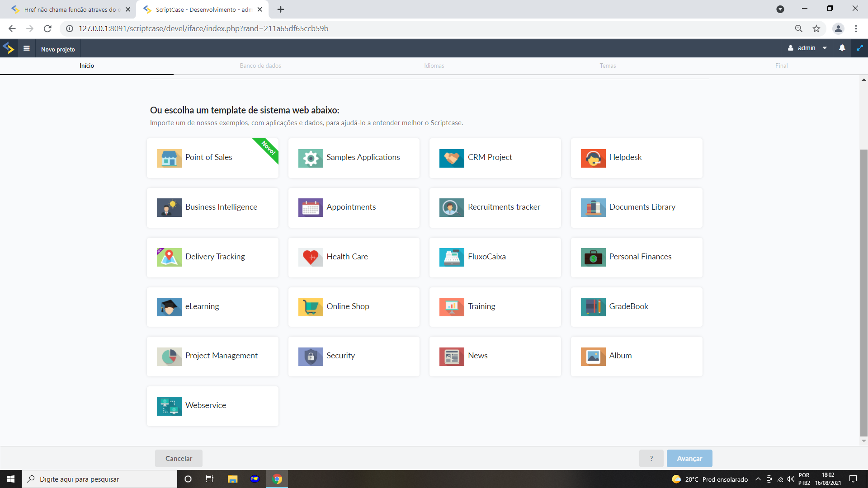Viewport: 868px width, 488px height.
Task: Select the Delivery Tracking label
Action: (x=215, y=257)
